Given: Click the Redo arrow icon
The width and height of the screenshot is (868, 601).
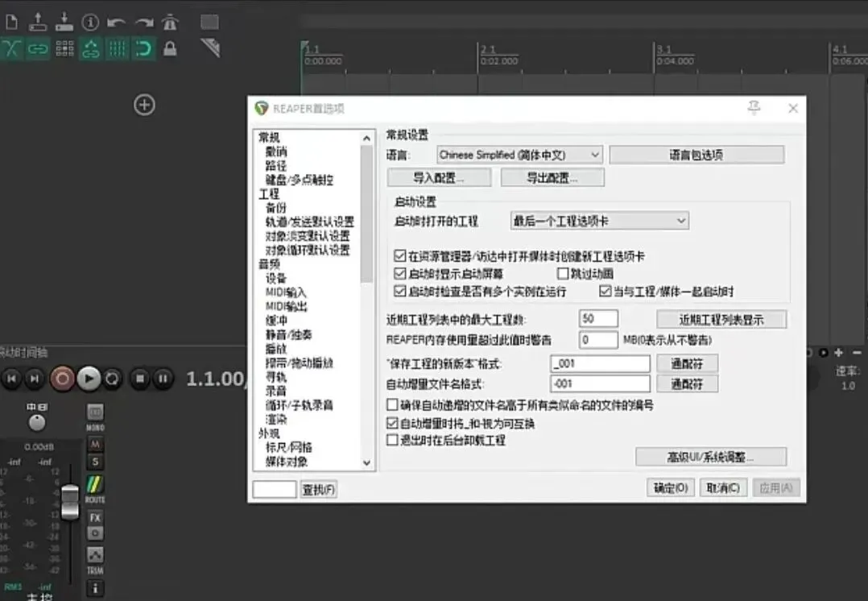Looking at the screenshot, I should click(144, 23).
